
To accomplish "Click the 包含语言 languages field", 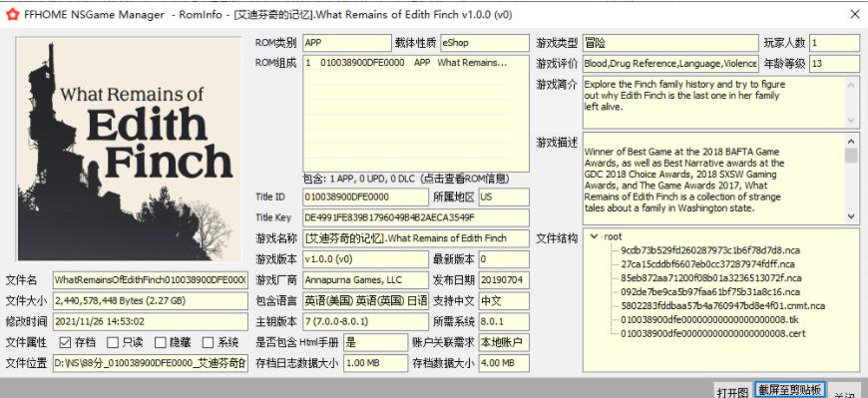I will [x=365, y=301].
